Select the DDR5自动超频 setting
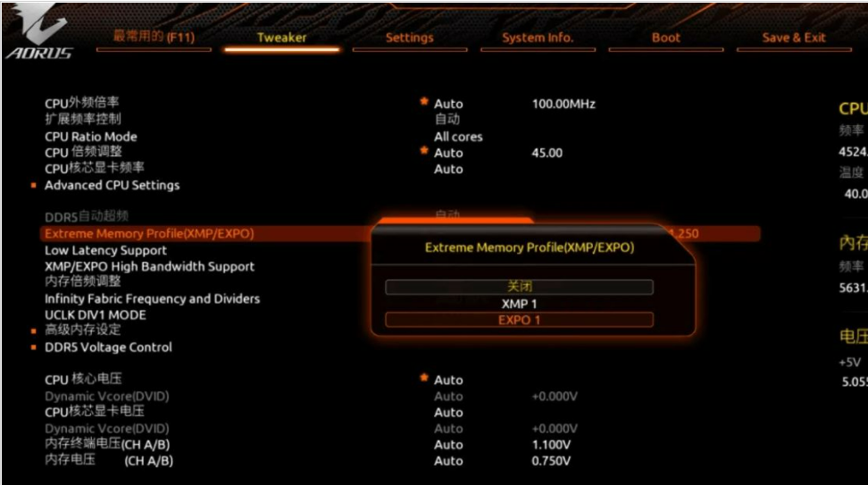This screenshot has width=868, height=485. tap(87, 216)
